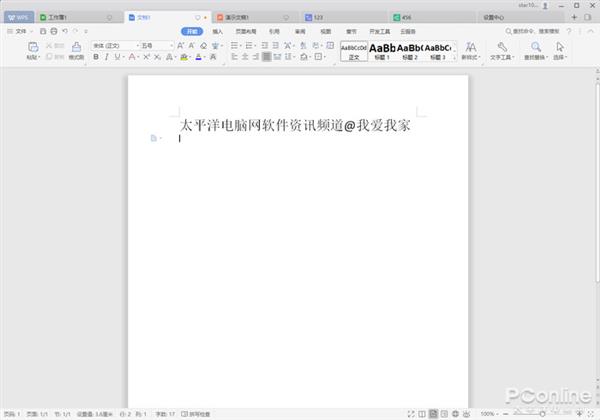Click the Paste icon
The width and height of the screenshot is (600, 420).
click(33, 47)
